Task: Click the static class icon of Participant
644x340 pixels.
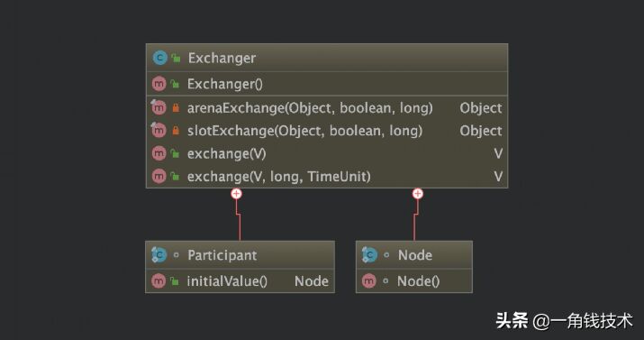Action: (x=159, y=255)
